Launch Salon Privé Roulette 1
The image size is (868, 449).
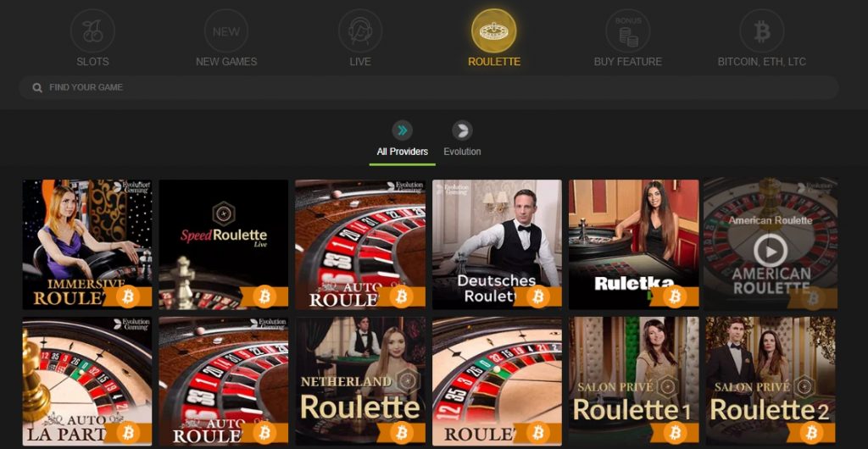tap(634, 381)
